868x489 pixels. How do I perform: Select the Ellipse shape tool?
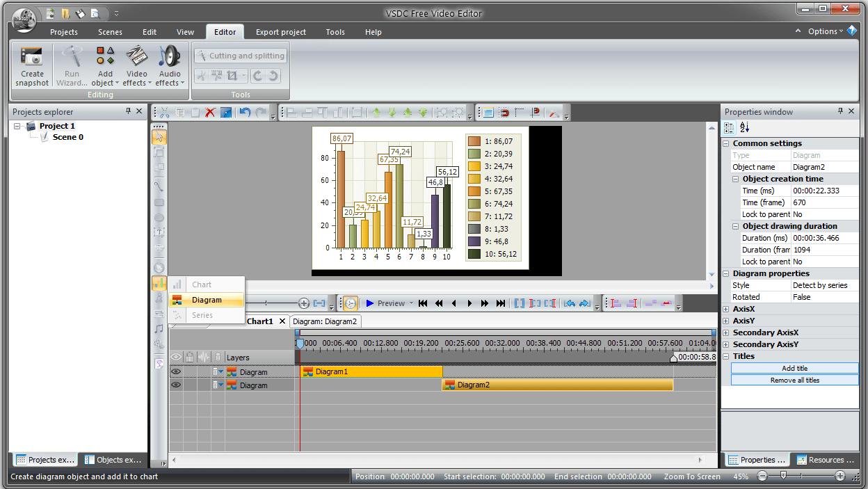pyautogui.click(x=159, y=218)
